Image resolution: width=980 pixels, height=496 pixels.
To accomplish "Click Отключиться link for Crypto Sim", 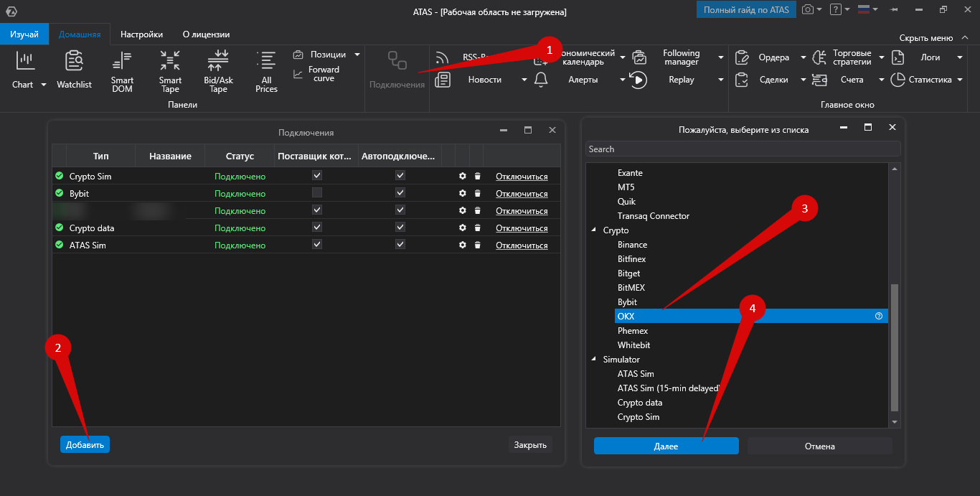I will pyautogui.click(x=522, y=177).
